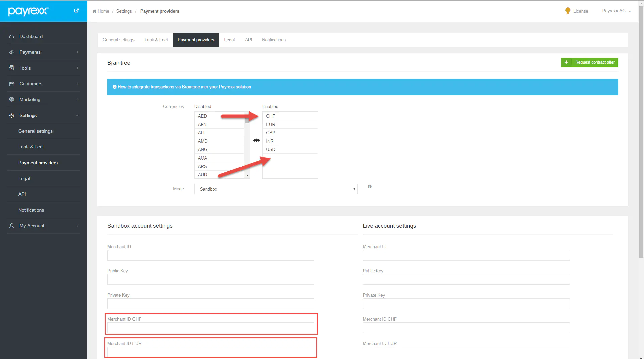The height and width of the screenshot is (359, 644).
Task: Select AED in the Disabled currencies list
Action: coord(202,116)
